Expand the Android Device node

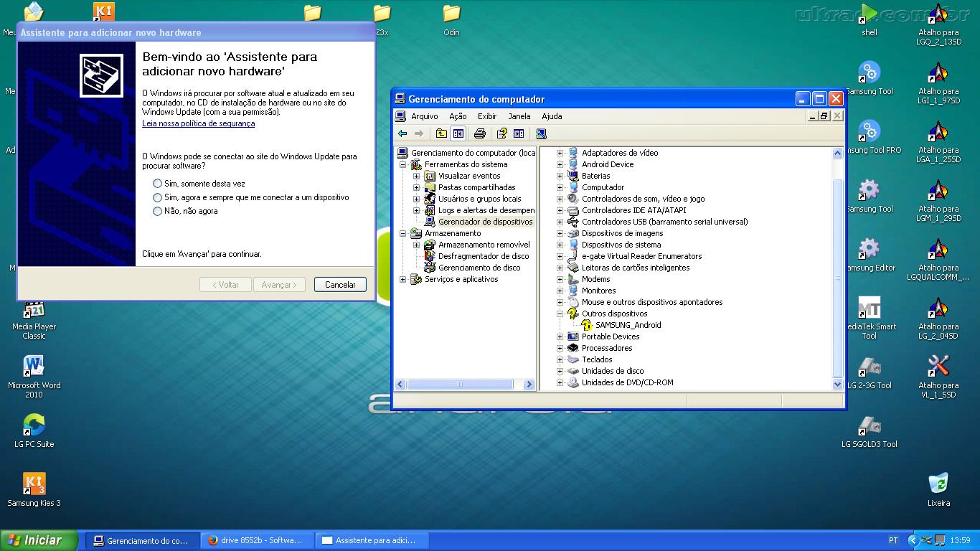[560, 164]
